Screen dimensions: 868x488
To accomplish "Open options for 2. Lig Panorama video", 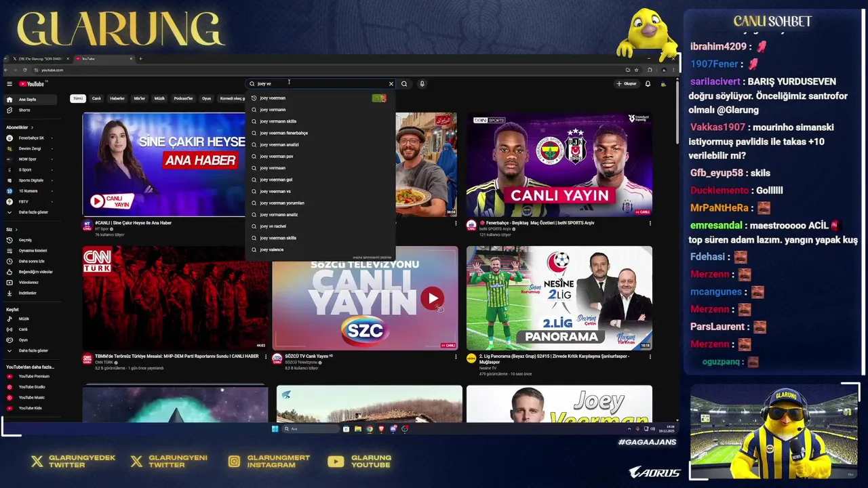I will pos(650,357).
